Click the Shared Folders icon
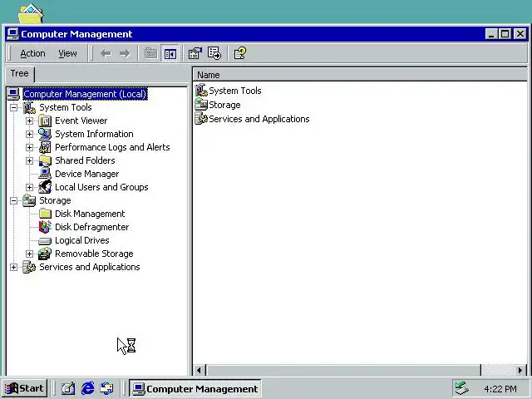Screen dimensions: 532x399 point(45,160)
